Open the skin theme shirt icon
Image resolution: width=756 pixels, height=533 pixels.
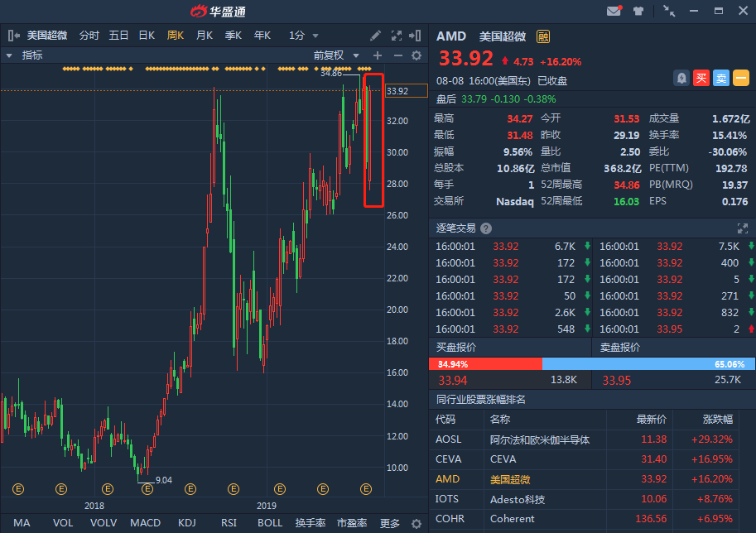pyautogui.click(x=638, y=11)
